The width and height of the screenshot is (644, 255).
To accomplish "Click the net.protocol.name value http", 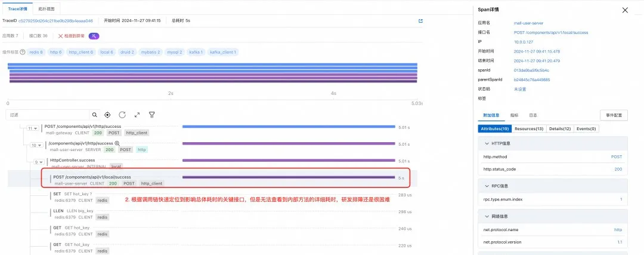I will [618, 229].
